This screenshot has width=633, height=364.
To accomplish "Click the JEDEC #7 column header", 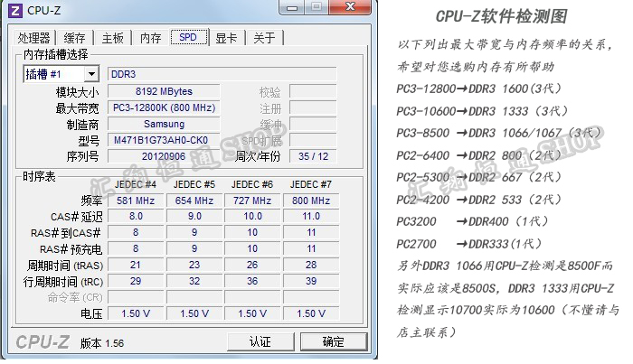I will tap(311, 184).
